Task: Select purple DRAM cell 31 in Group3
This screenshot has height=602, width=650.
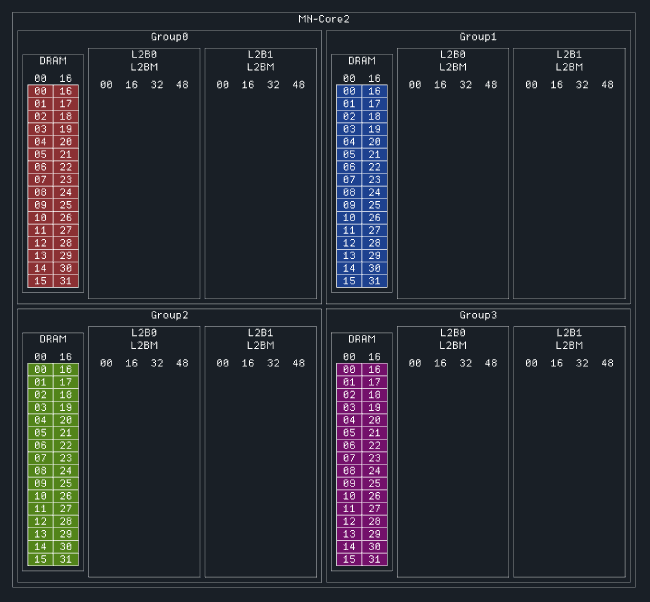Action: (x=374, y=559)
